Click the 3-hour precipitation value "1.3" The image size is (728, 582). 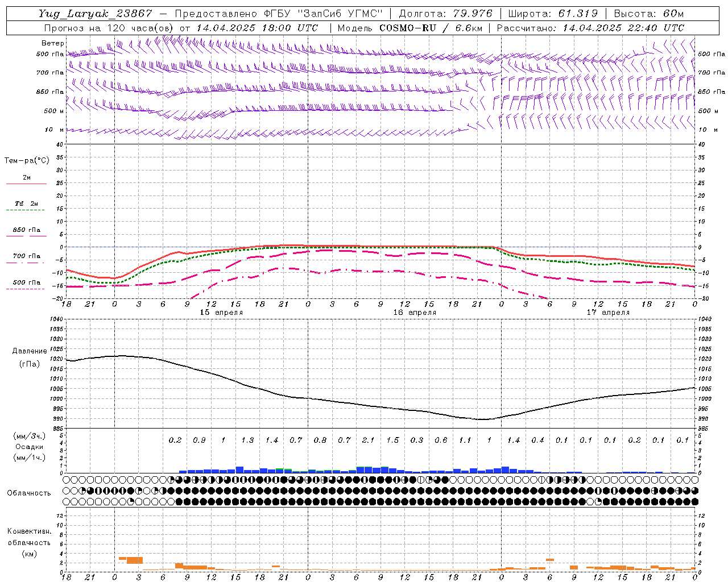pos(247,440)
